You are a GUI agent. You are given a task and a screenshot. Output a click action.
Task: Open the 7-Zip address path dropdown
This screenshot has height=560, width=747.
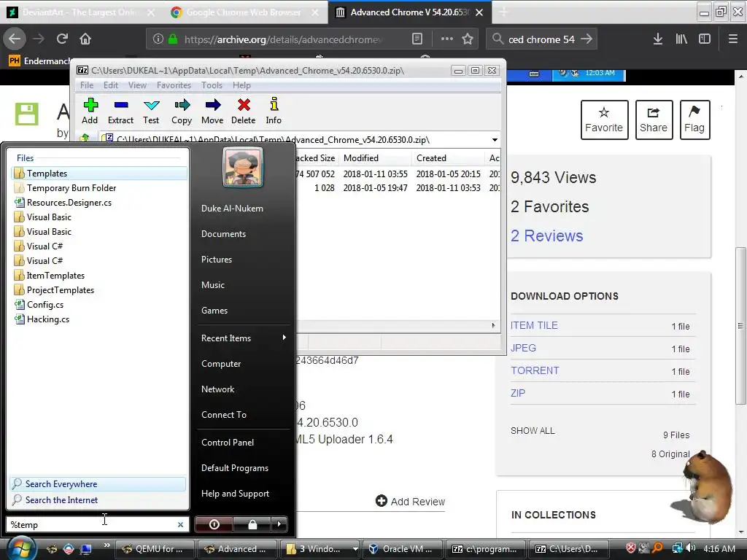pos(495,139)
